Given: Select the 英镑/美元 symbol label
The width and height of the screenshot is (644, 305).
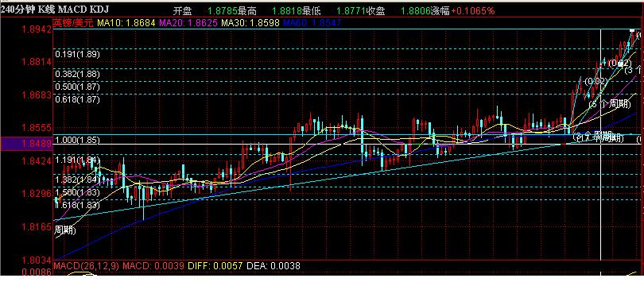Looking at the screenshot, I should [74, 23].
